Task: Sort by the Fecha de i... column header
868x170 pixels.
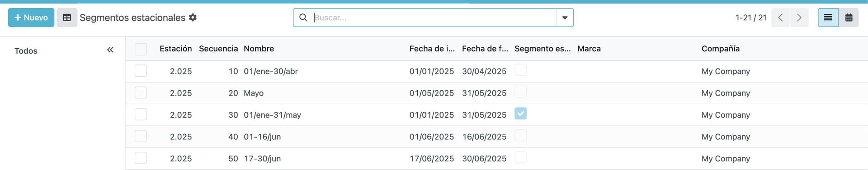Action: click(432, 49)
